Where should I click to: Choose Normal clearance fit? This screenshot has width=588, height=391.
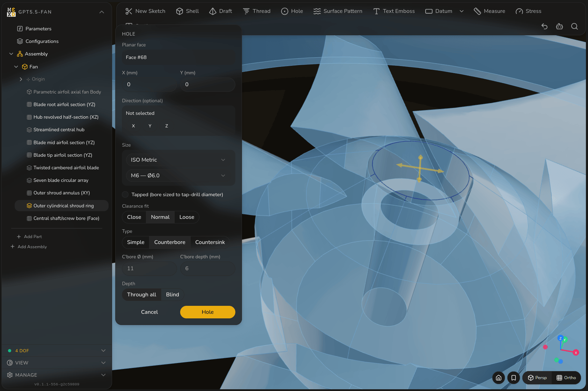(160, 217)
